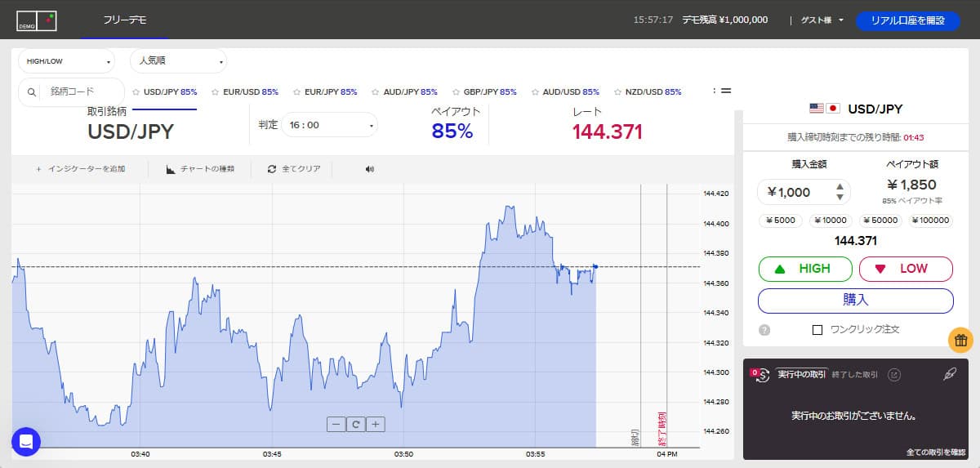
Task: Open the chat support bubble icon
Action: pos(26,442)
